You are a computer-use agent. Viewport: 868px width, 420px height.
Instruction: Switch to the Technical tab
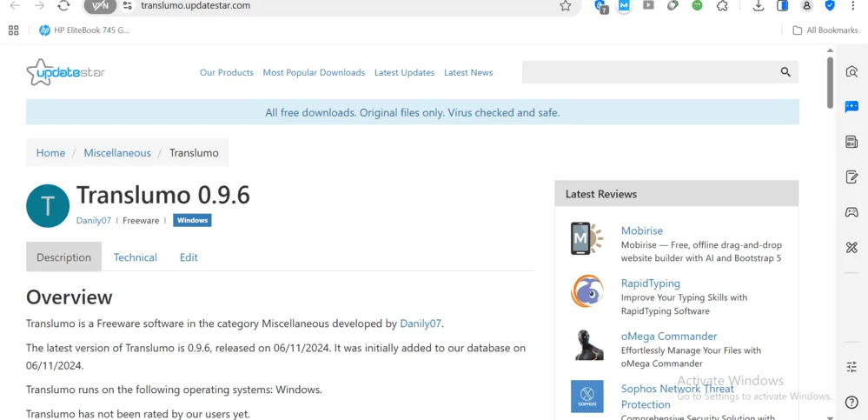click(135, 257)
